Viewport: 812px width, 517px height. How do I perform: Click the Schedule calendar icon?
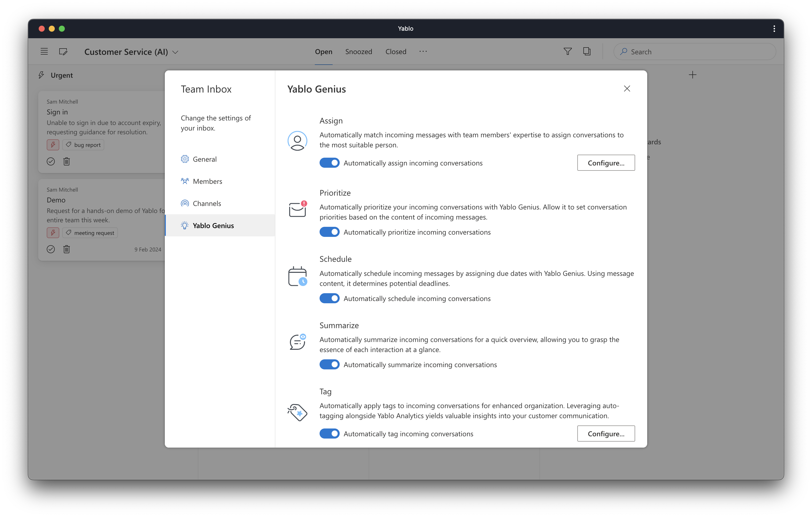(297, 276)
